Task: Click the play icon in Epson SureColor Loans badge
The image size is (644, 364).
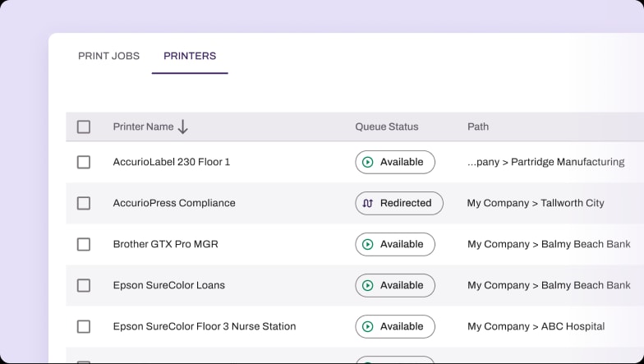Action: point(368,285)
